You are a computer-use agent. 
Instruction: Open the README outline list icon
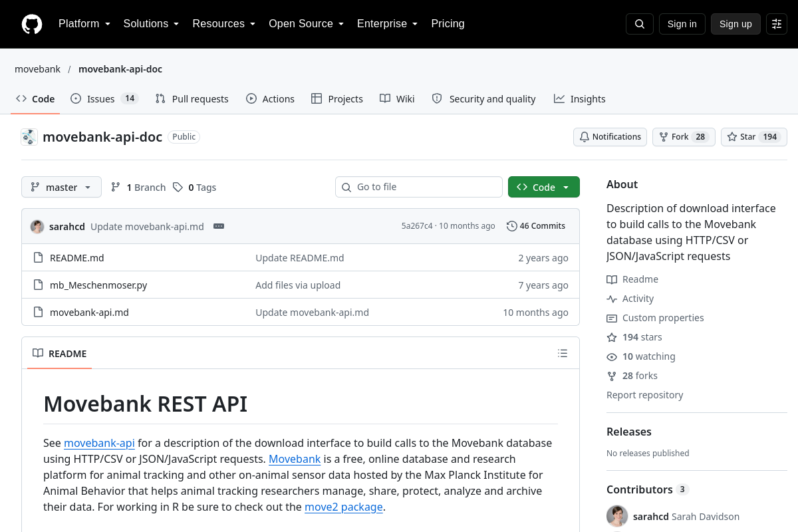pos(563,353)
